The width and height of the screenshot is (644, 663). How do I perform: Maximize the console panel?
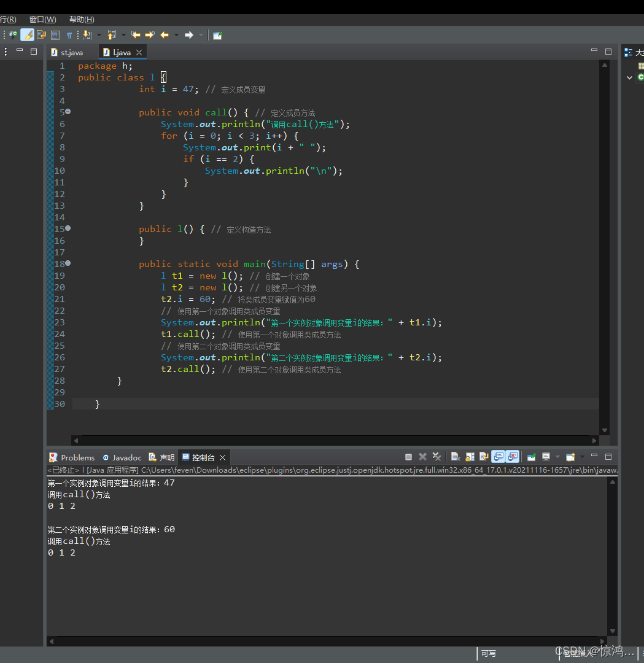click(x=608, y=457)
